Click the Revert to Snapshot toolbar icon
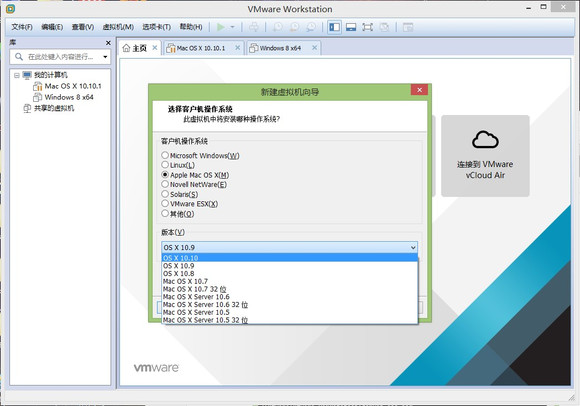Screen dimensions: 580x406 coord(294,27)
